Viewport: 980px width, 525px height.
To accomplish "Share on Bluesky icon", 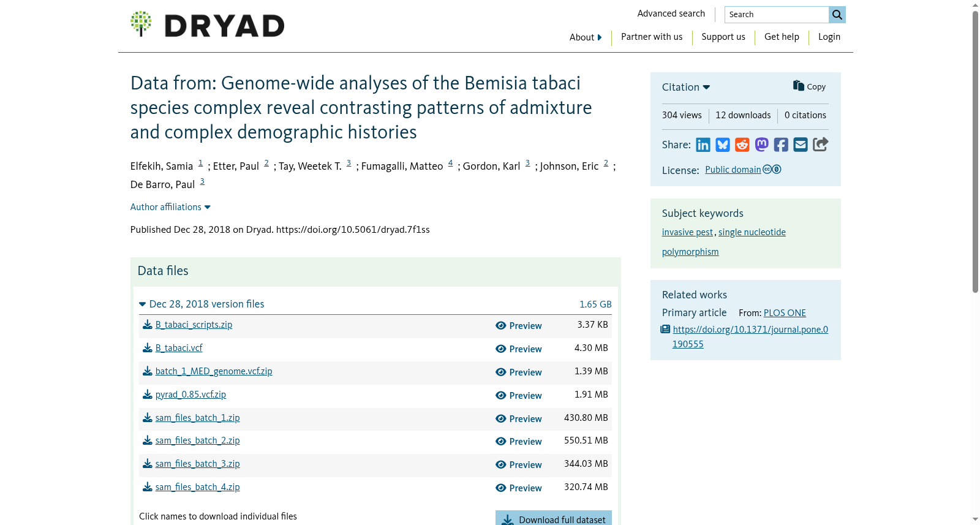I will pyautogui.click(x=723, y=145).
